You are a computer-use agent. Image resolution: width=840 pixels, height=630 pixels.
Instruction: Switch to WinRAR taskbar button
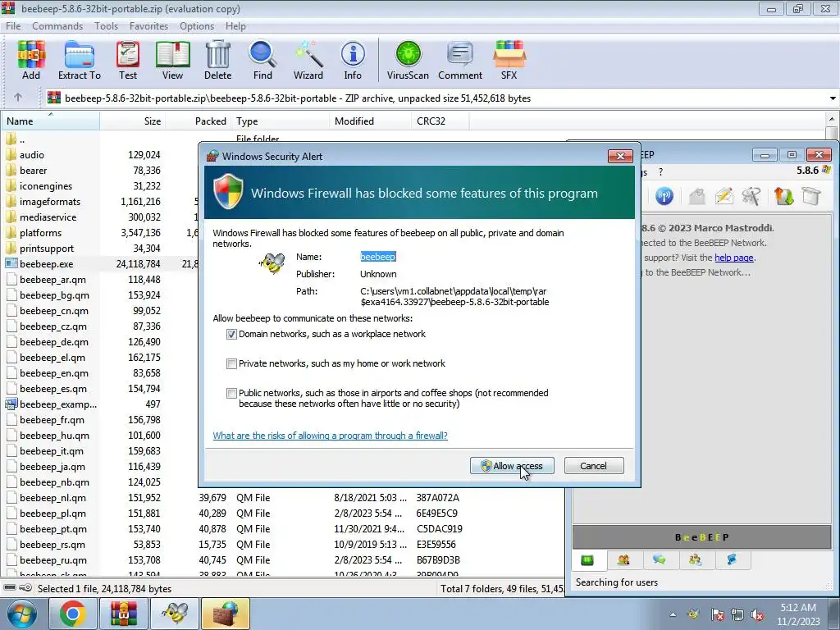[124, 614]
